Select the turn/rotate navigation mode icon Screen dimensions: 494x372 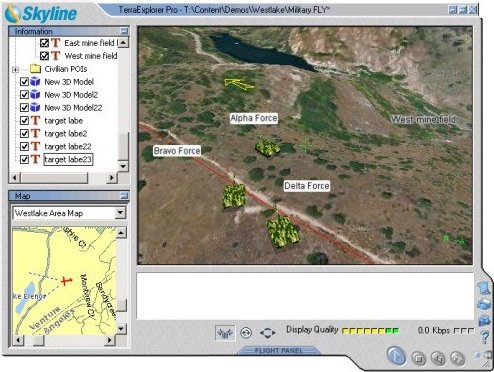pos(246,333)
